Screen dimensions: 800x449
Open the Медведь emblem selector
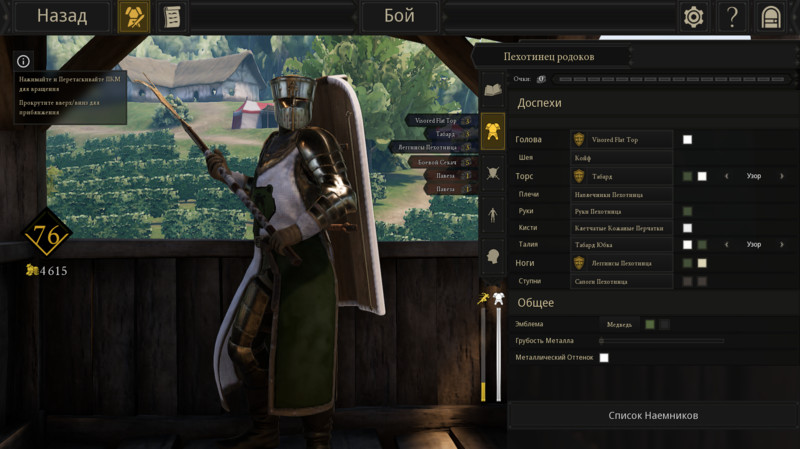[x=619, y=325]
